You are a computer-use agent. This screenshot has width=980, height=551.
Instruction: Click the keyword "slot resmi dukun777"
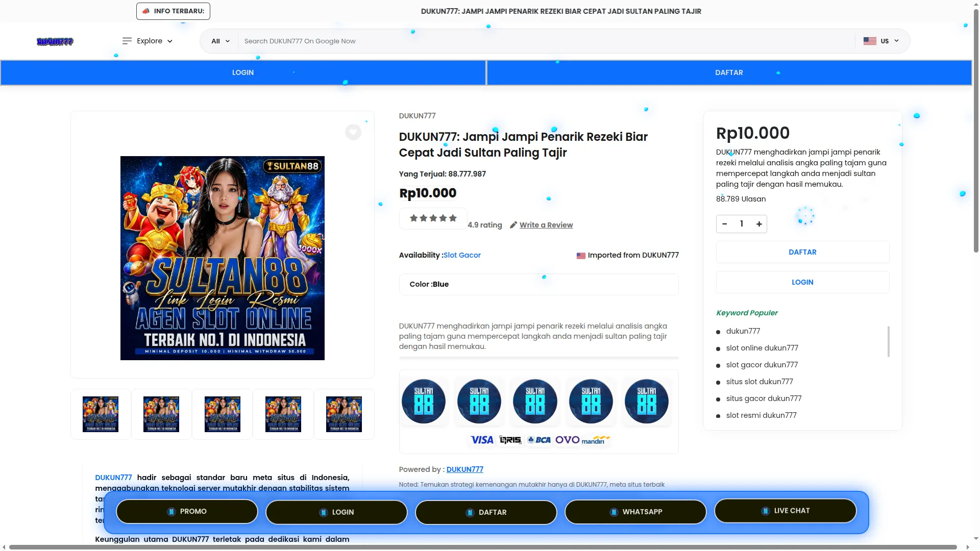pyautogui.click(x=761, y=415)
